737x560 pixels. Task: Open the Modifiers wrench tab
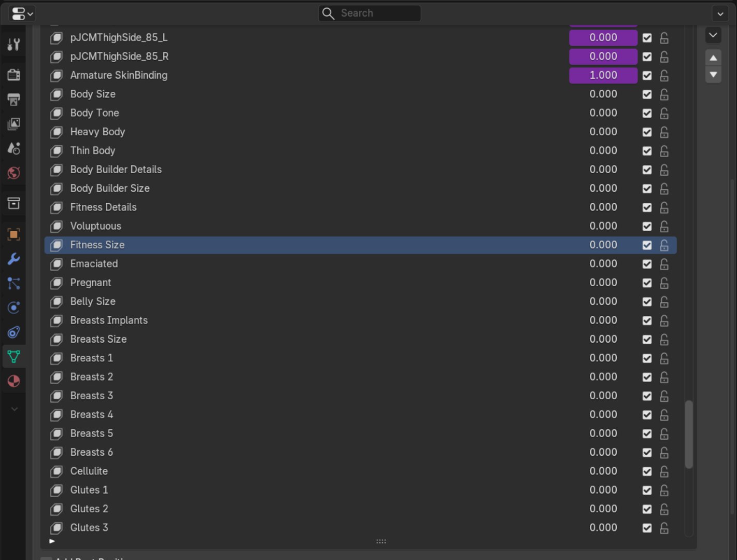pyautogui.click(x=14, y=259)
